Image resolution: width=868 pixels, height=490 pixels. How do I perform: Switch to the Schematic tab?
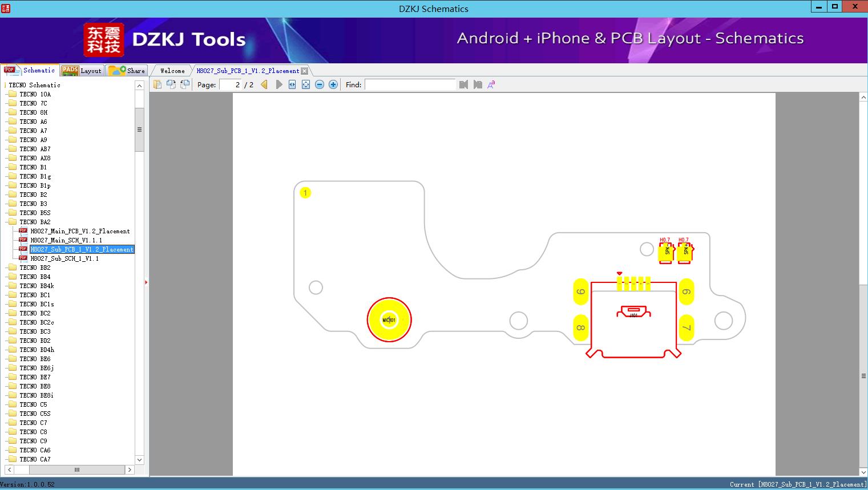(30, 70)
